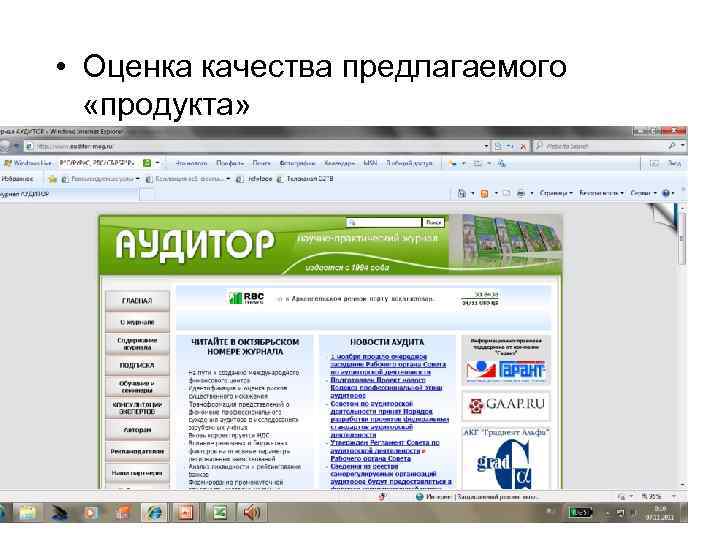Open the Страница dropdown menu
The image size is (720, 540).
click(556, 193)
